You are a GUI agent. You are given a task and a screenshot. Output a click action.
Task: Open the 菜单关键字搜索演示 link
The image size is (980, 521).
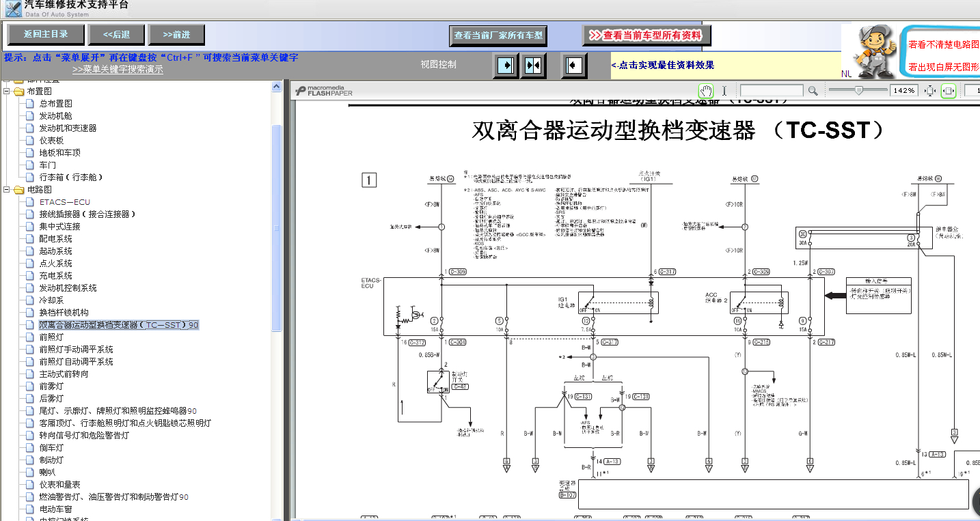tap(118, 69)
